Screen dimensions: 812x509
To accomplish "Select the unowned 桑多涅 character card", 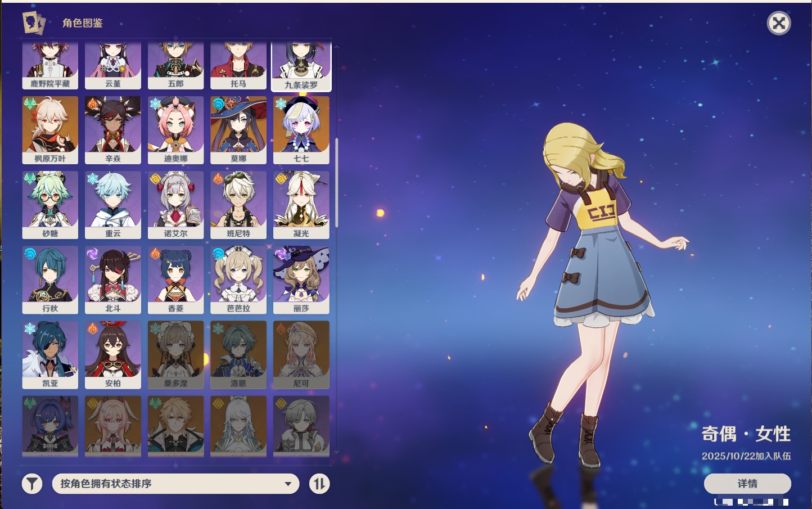I will click(176, 355).
